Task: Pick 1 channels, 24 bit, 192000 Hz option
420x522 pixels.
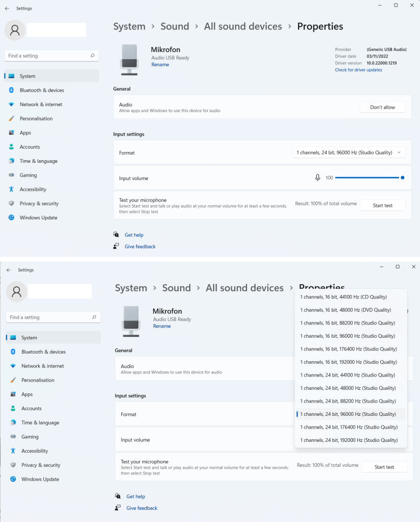Action: pyautogui.click(x=349, y=440)
